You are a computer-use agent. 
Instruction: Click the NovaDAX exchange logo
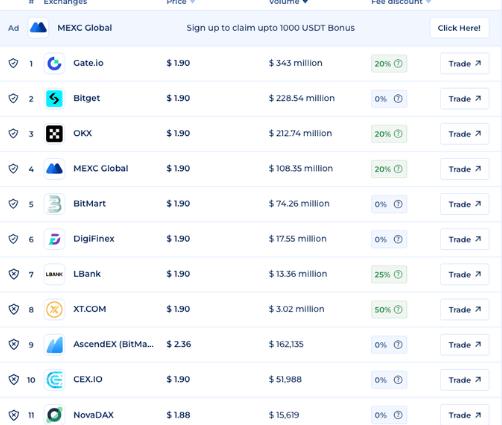(x=54, y=415)
